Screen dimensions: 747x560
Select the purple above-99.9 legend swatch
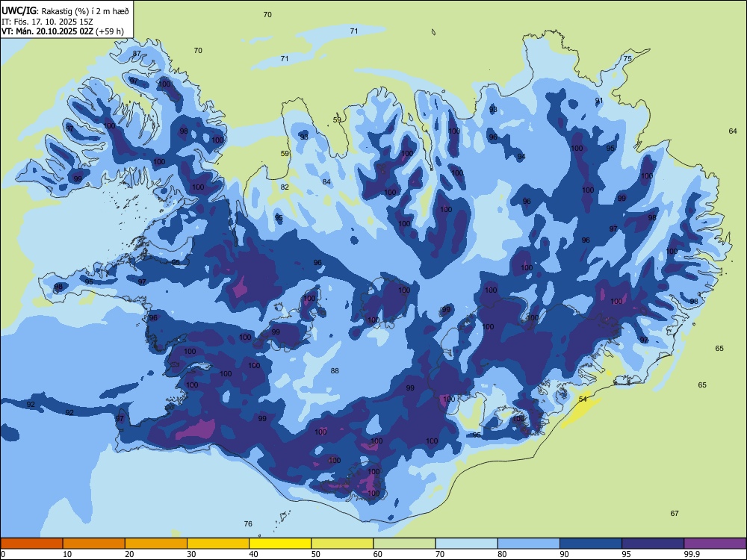[715, 544]
